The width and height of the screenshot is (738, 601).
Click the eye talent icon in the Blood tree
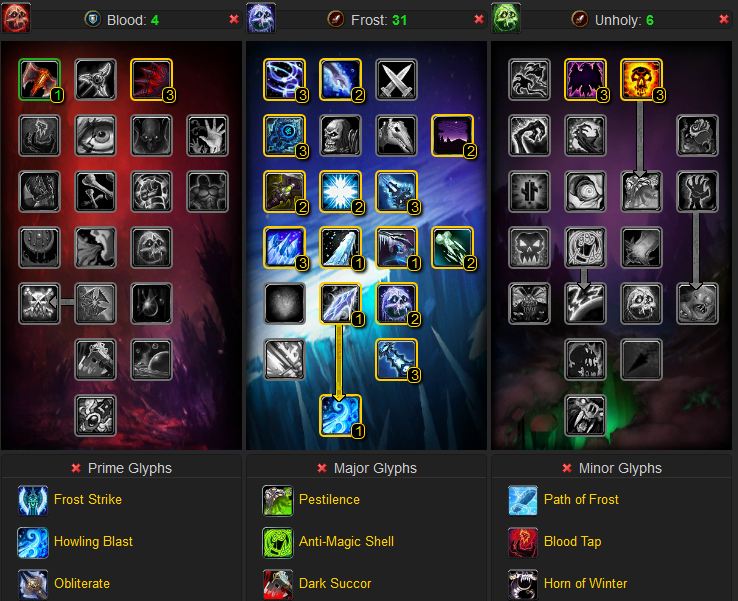coord(96,135)
